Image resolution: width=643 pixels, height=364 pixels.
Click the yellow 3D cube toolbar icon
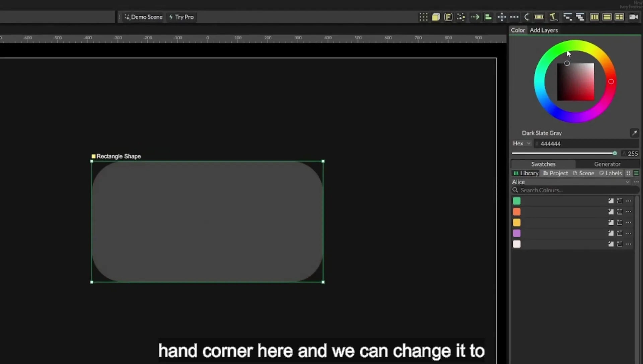point(436,17)
